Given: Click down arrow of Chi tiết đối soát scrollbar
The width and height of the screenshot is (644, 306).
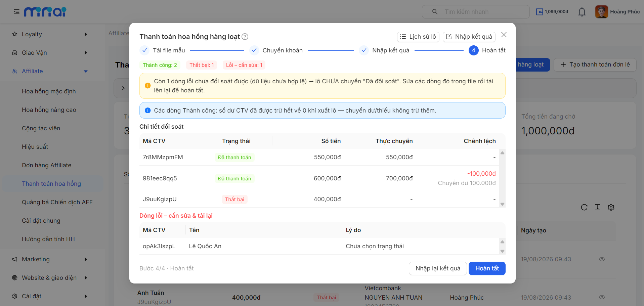Looking at the screenshot, I should click(502, 204).
